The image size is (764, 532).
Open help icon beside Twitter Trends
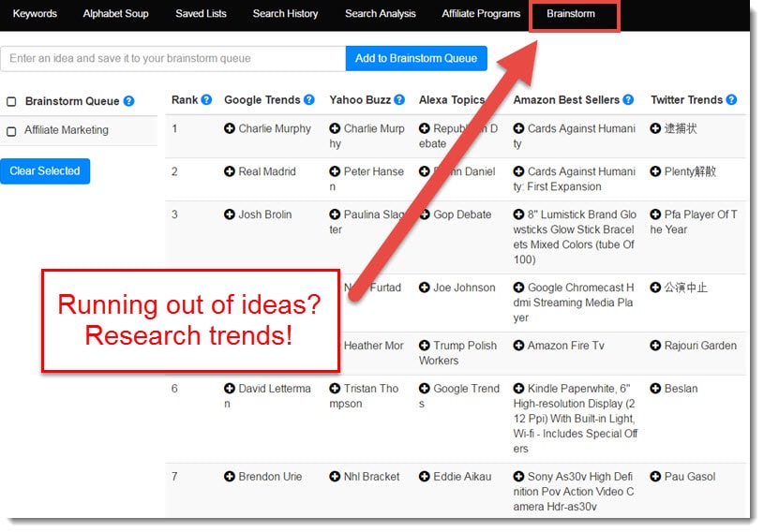pyautogui.click(x=731, y=100)
